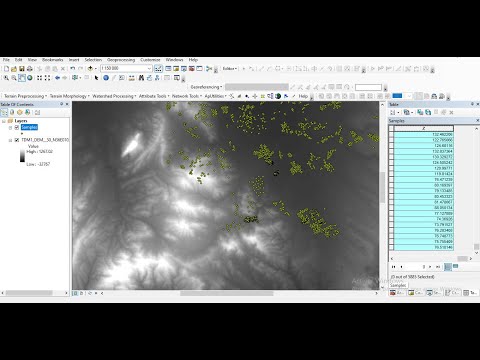This screenshot has width=480, height=360.
Task: Toggle TDM1_DEM raster layer visibility checkbox
Action: coord(17,140)
